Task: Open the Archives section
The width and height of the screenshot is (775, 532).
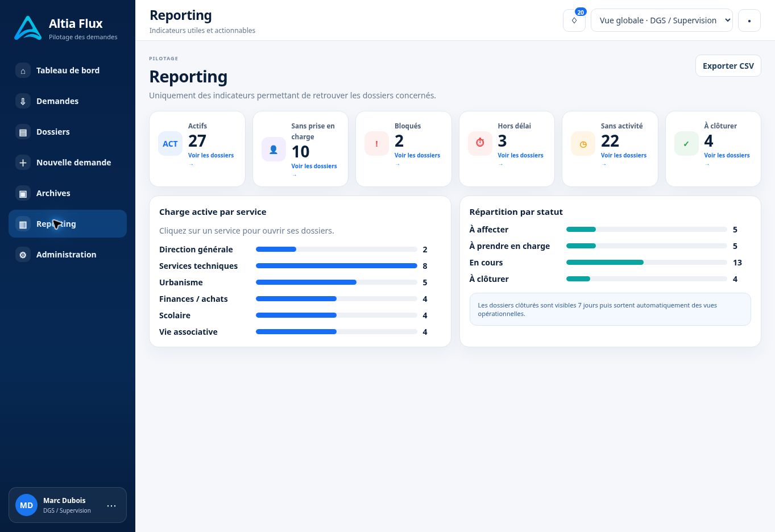Action: (68, 193)
